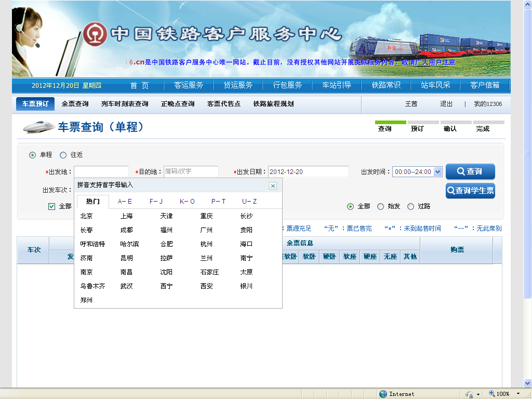Viewport: 532px width, 399px height.
Task: Open the 出发时间 dropdown
Action: click(x=437, y=171)
